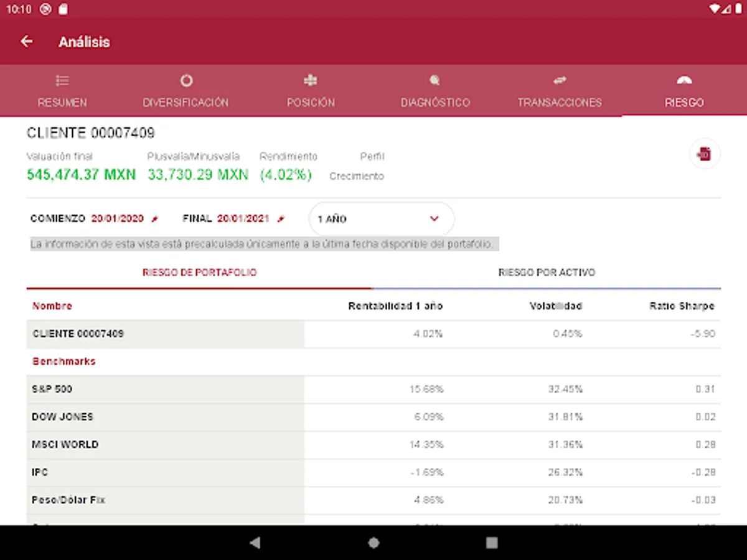Click the Rendimiento value (4.02%)
Screen dimensions: 747x560
tap(286, 175)
